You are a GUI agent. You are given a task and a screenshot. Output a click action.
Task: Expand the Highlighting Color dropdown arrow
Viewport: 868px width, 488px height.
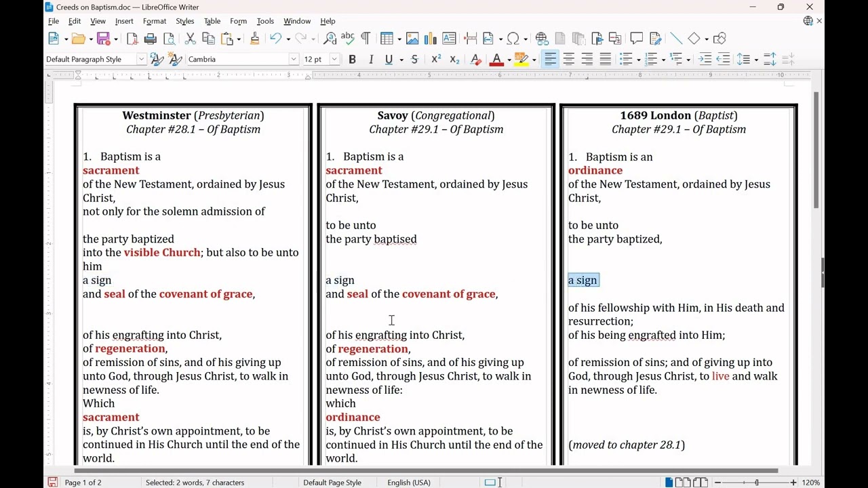pyautogui.click(x=534, y=60)
